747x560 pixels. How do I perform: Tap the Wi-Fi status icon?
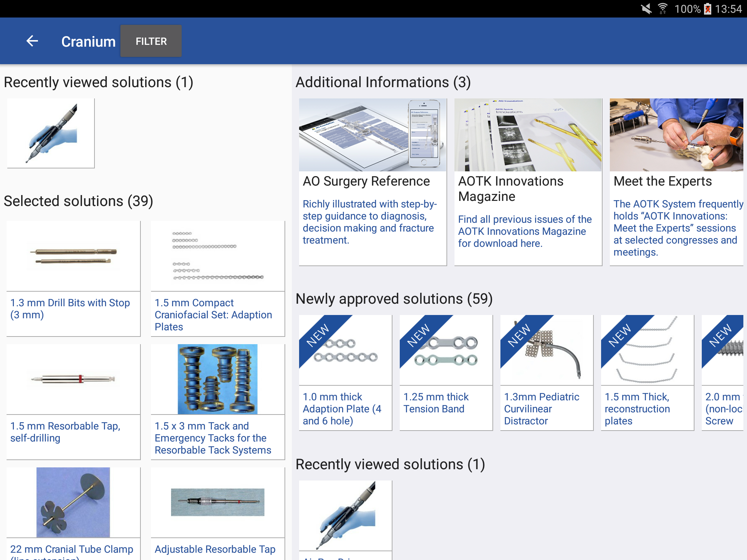(662, 9)
